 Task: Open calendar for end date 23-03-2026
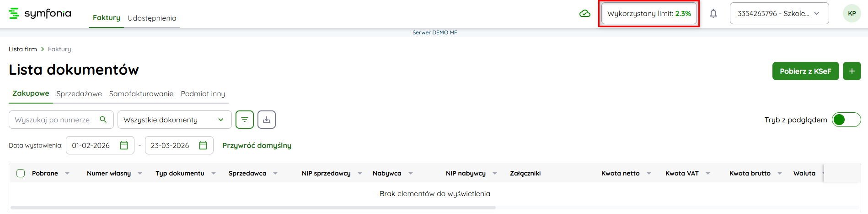(x=203, y=145)
